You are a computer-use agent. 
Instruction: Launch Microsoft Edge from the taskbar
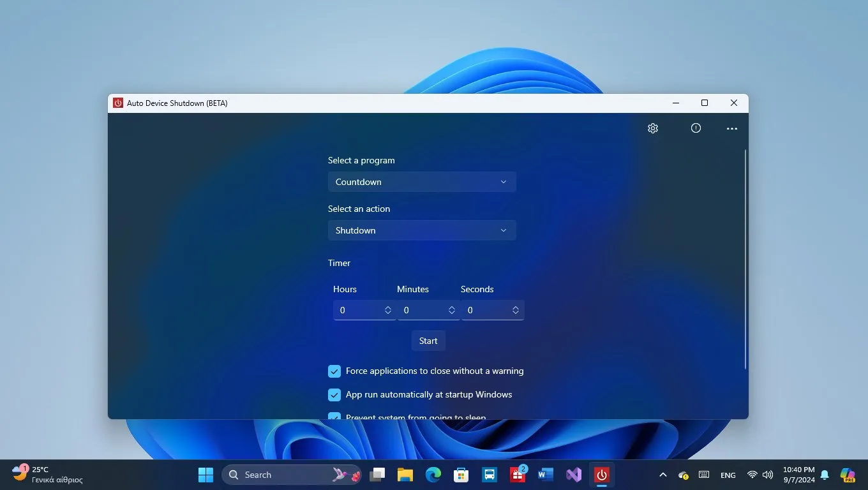[433, 475]
